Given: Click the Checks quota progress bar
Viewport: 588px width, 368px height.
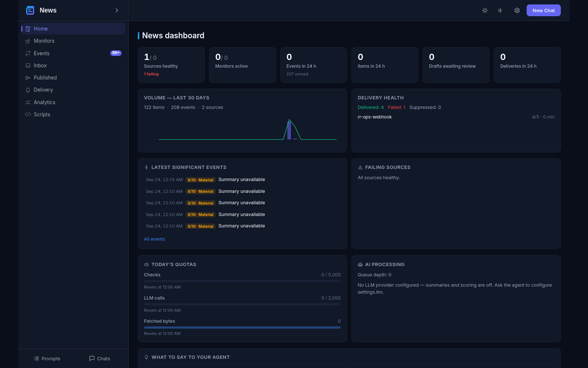Looking at the screenshot, I should pyautogui.click(x=242, y=281).
